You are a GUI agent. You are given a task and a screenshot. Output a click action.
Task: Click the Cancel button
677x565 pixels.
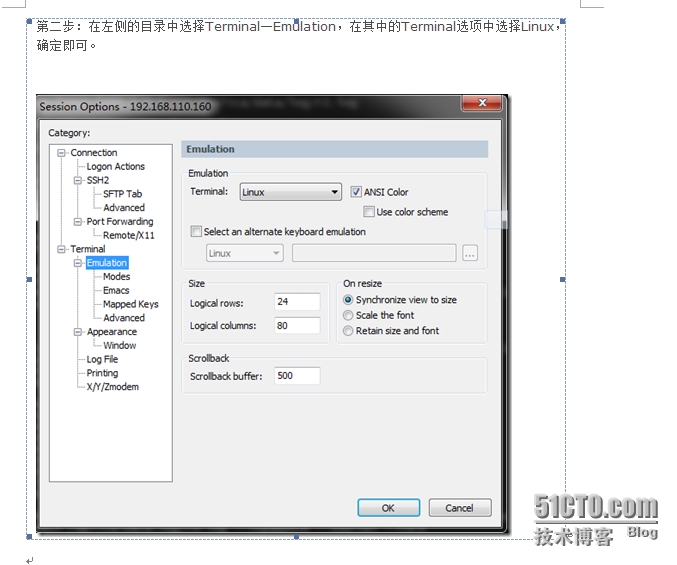[x=460, y=508]
